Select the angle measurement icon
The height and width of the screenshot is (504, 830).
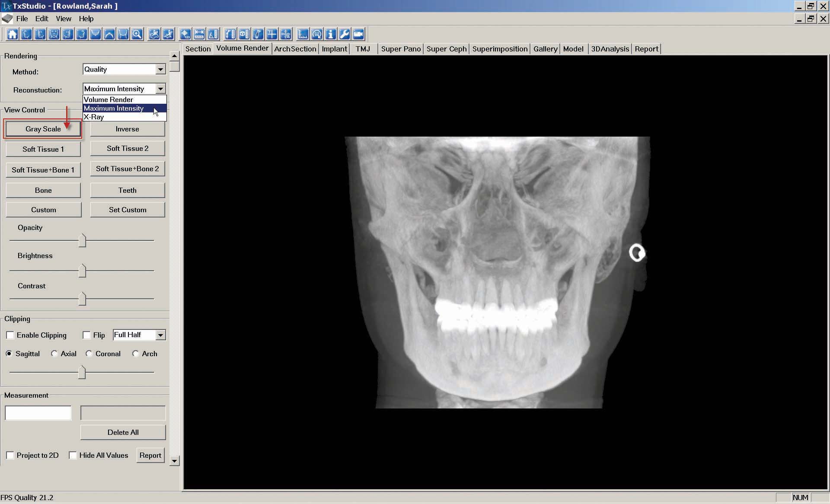213,34
